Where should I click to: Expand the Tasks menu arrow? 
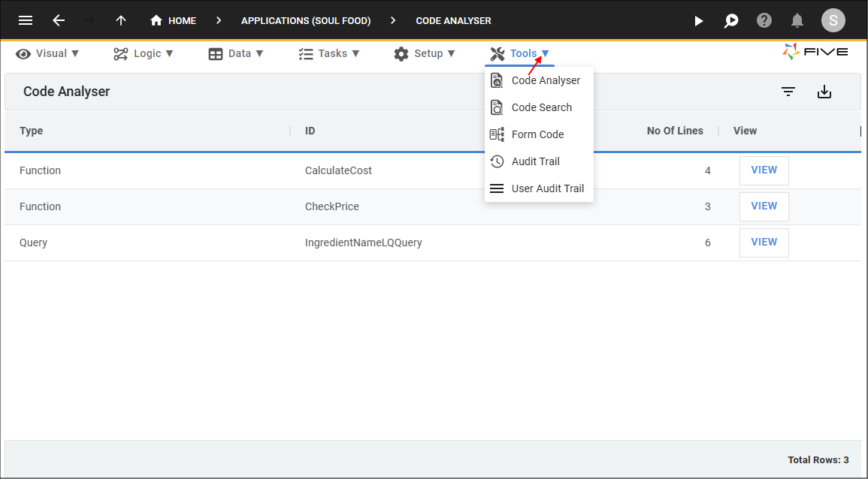click(x=355, y=53)
